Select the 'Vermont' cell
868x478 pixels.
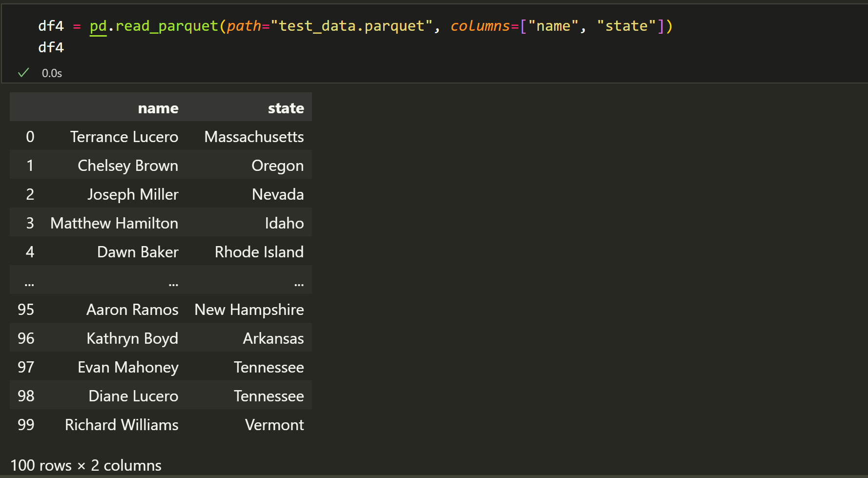tap(274, 425)
